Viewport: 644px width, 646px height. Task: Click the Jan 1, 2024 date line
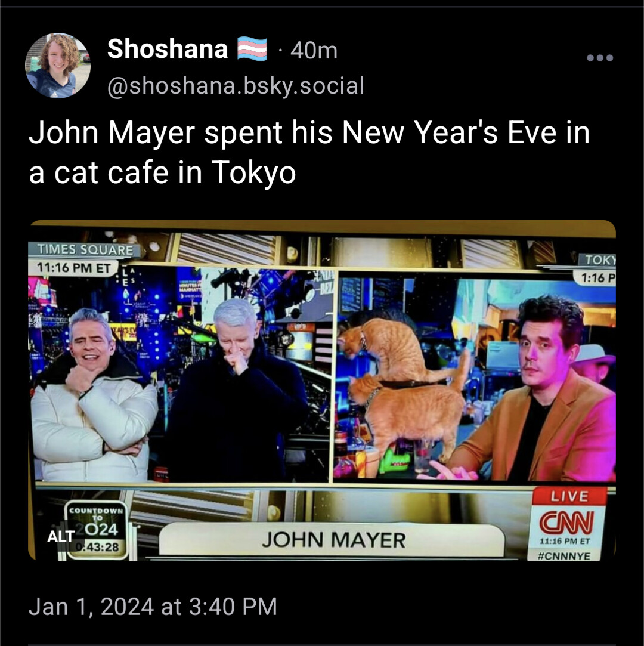(x=153, y=607)
